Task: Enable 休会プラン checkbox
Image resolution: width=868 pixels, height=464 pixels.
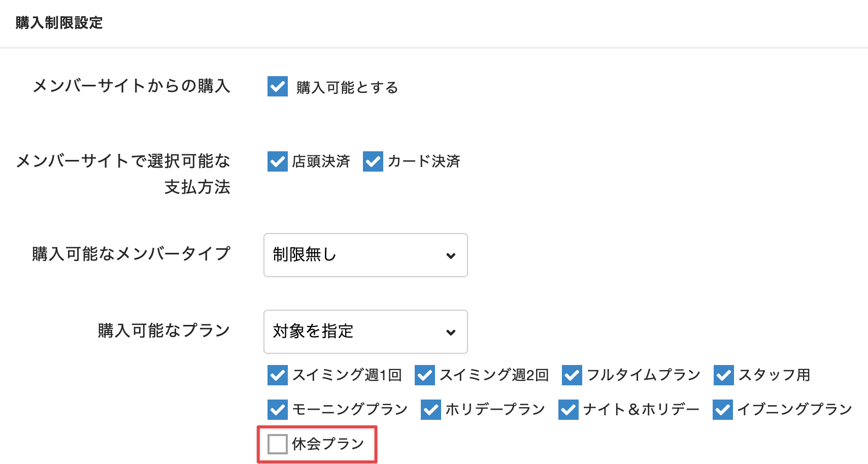Action: [x=277, y=444]
